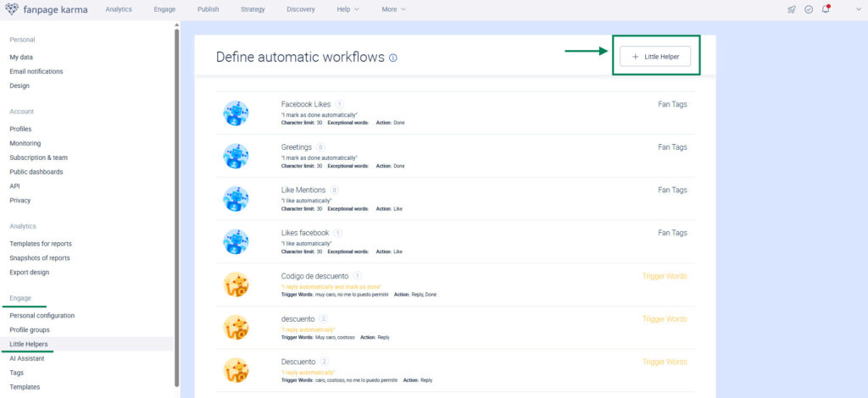The height and width of the screenshot is (398, 868).
Task: Open Profile groups
Action: pos(30,330)
